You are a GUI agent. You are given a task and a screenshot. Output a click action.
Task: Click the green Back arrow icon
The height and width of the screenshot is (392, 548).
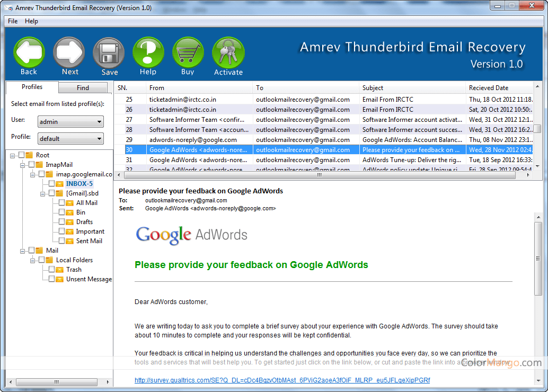(29, 52)
